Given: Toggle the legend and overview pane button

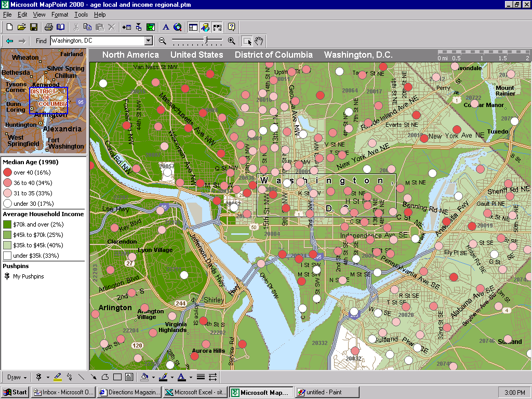Looking at the screenshot, I should coord(193,27).
